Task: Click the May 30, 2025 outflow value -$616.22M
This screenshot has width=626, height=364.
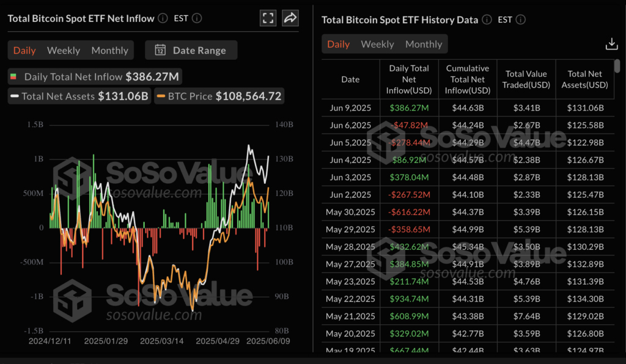Action: pos(409,212)
